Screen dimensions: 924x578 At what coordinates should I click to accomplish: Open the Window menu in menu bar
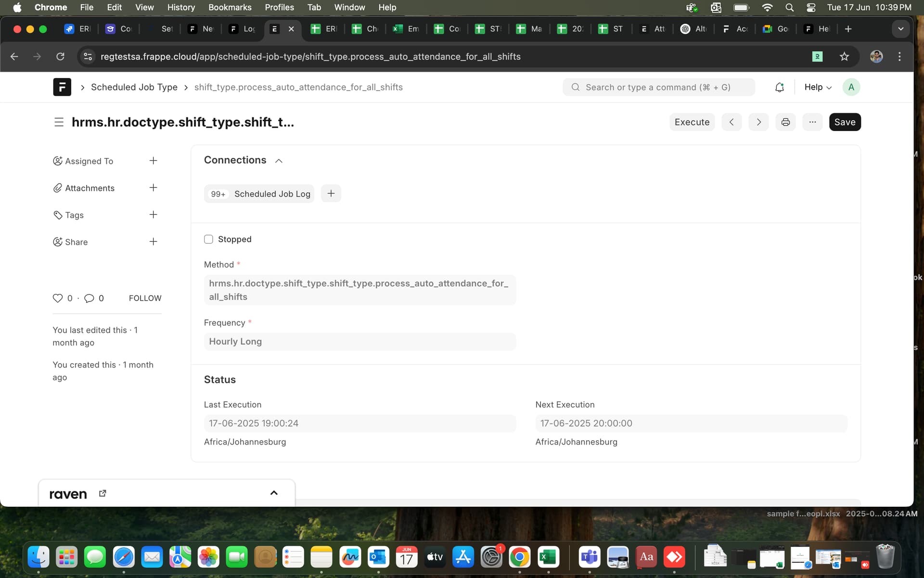[349, 7]
